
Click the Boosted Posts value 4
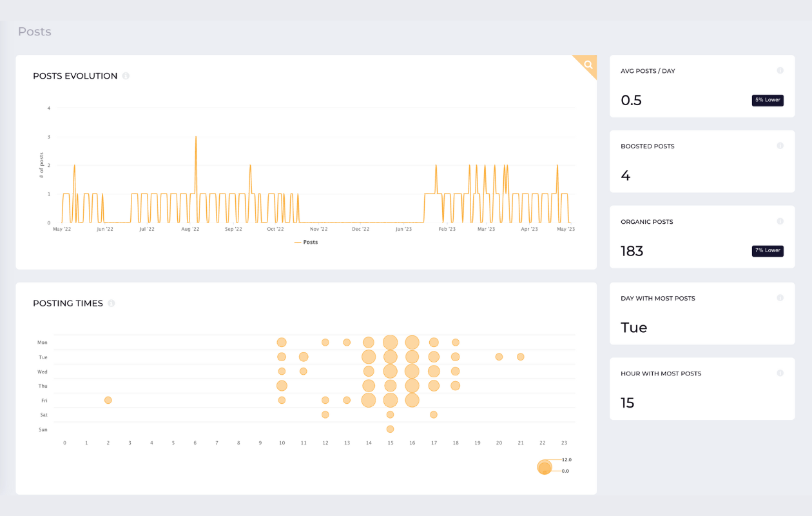625,175
